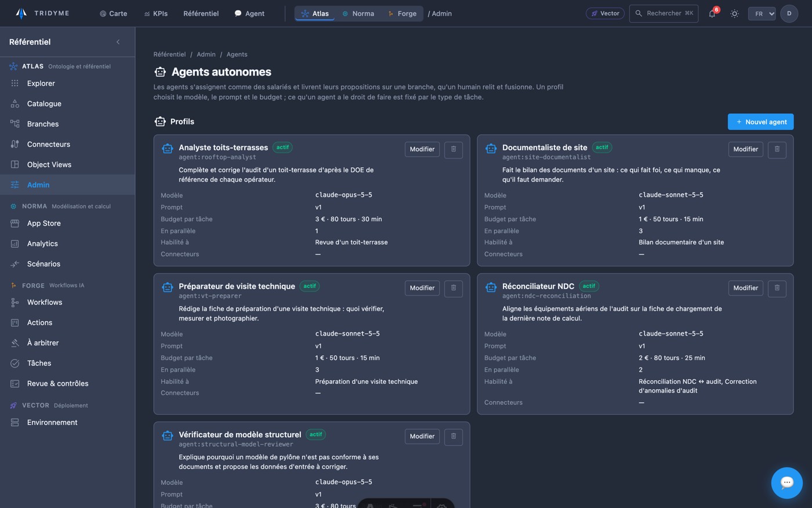
Task: Open Actions in the sidebar
Action: point(67,323)
